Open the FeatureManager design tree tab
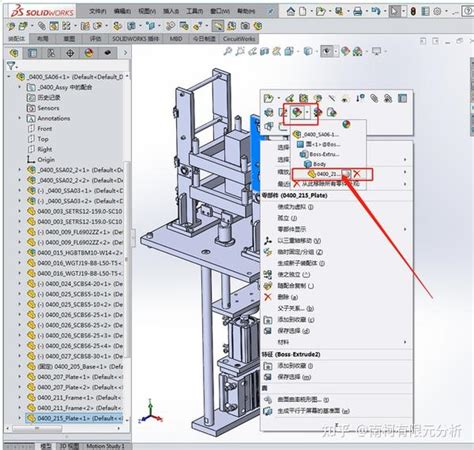 [x=14, y=53]
